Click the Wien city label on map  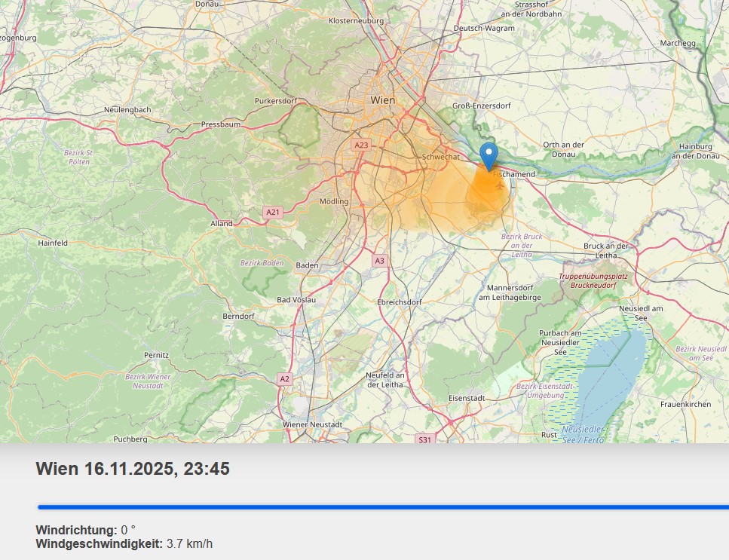383,99
